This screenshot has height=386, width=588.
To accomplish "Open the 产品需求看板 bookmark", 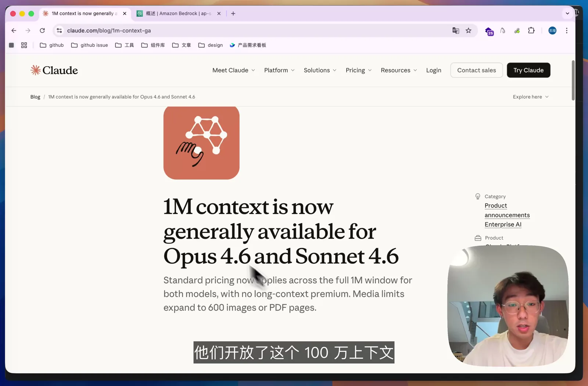I will pos(248,45).
